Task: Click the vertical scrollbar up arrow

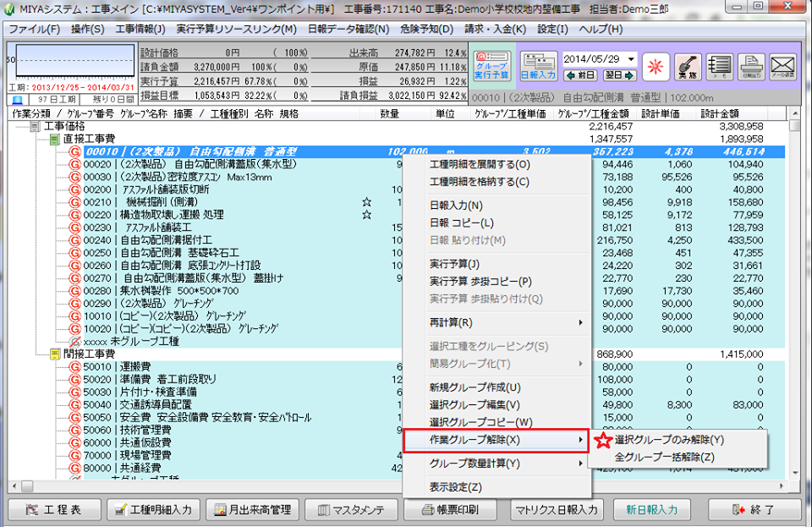Action: click(x=794, y=113)
